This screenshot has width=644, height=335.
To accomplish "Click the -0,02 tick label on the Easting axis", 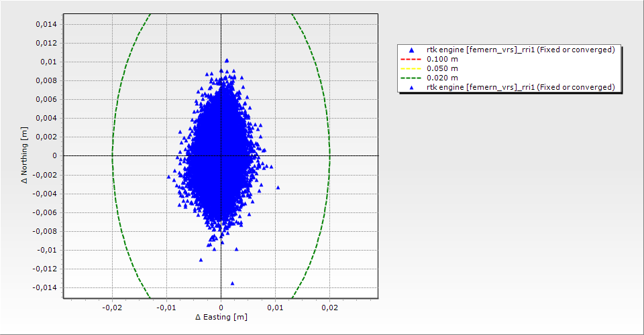I will [x=112, y=308].
